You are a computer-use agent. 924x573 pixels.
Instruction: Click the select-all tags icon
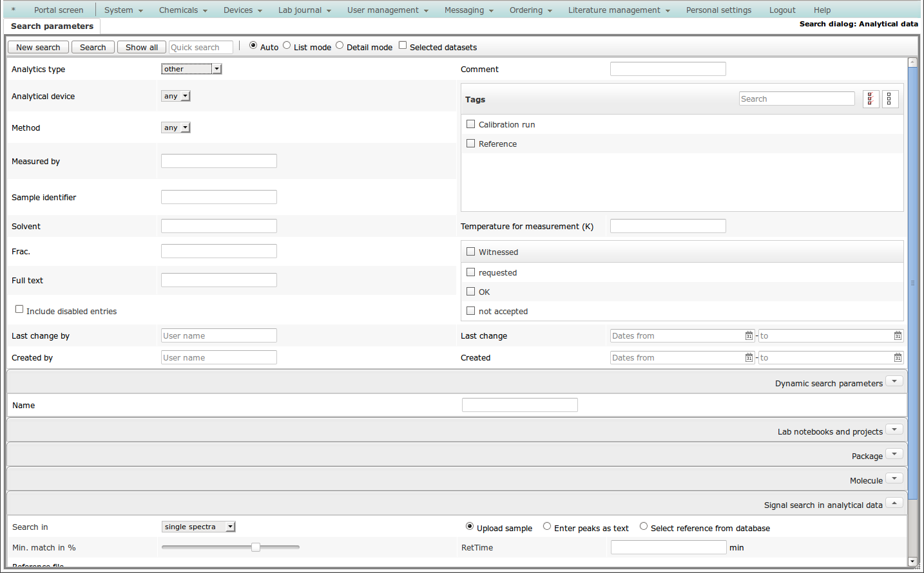[871, 99]
